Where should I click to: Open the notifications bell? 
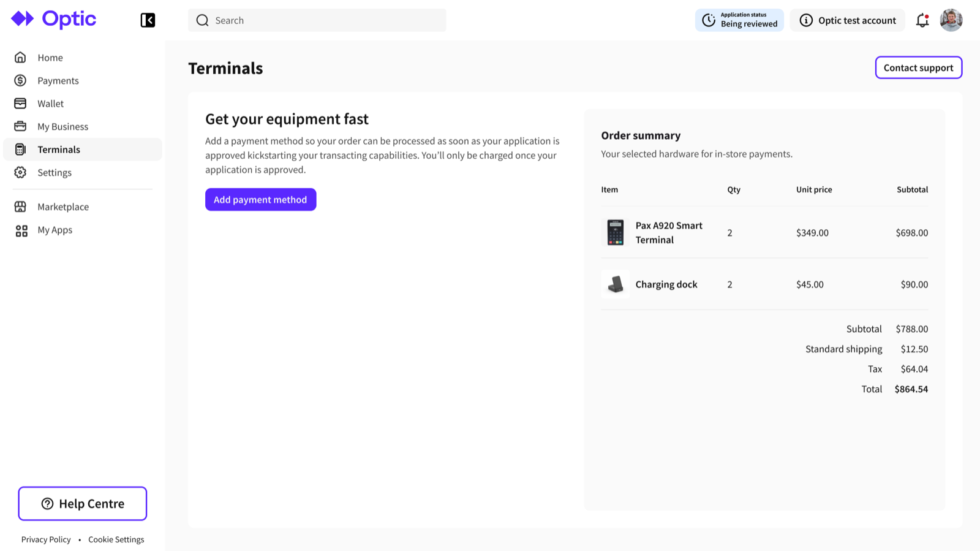coord(922,20)
